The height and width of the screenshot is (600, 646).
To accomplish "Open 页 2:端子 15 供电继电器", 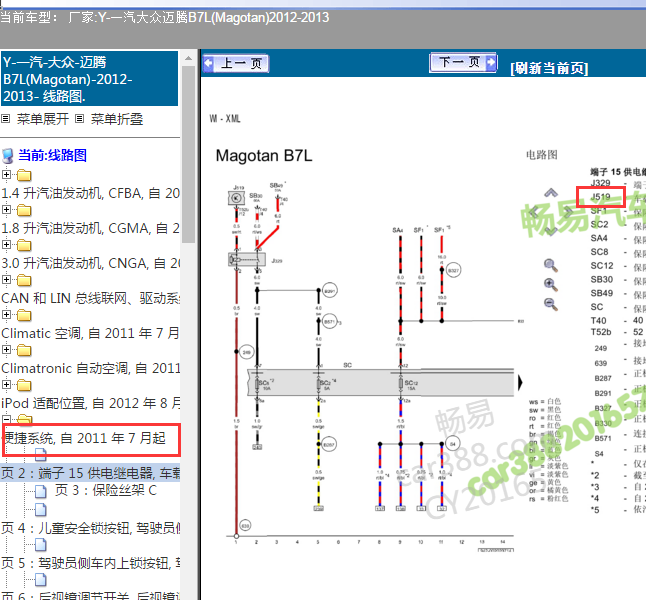I will pyautogui.click(x=90, y=473).
